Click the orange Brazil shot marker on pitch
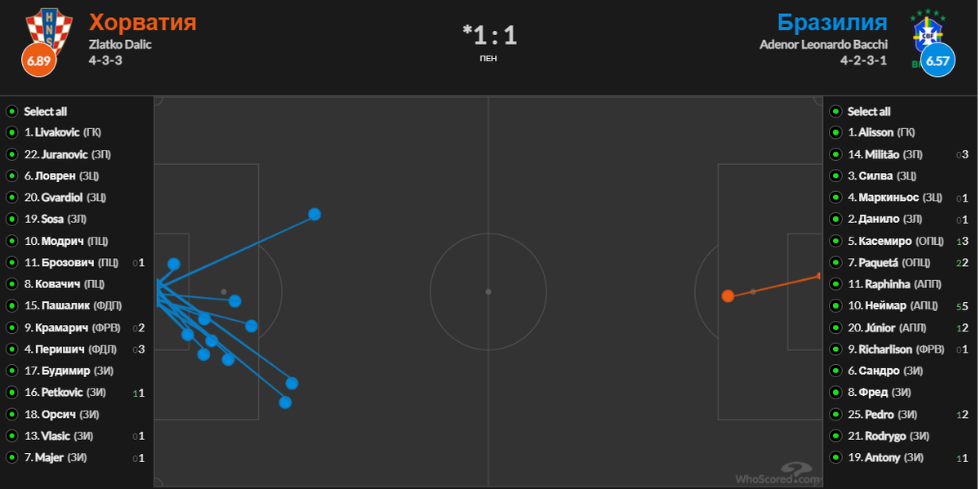 click(728, 296)
